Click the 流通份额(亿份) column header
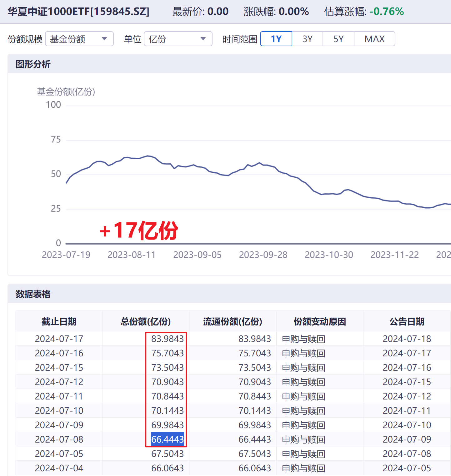451x476 pixels. coord(233,321)
